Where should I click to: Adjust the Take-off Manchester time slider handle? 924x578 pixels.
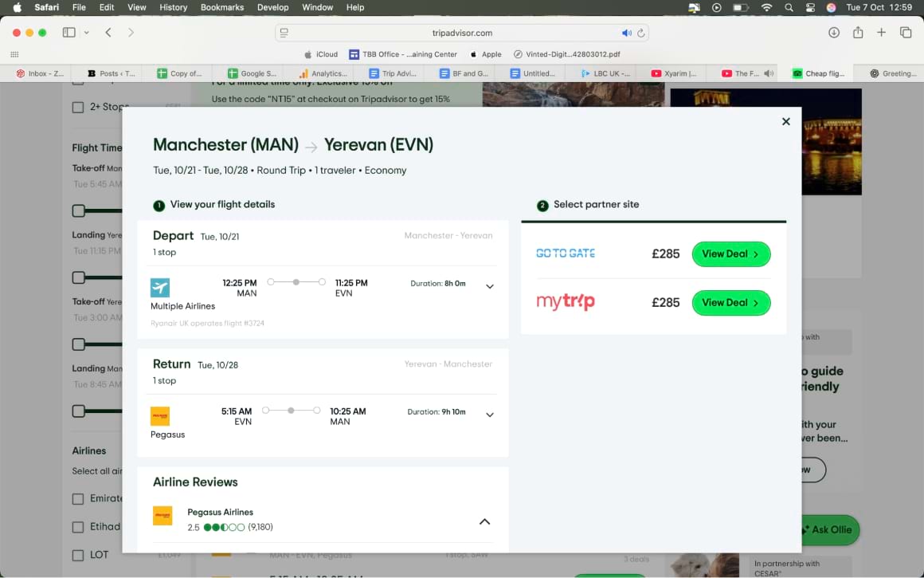[x=78, y=210]
